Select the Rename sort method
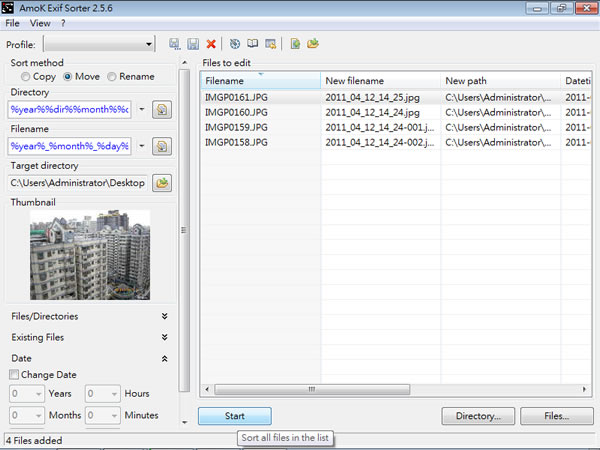600x450 pixels. pos(111,76)
